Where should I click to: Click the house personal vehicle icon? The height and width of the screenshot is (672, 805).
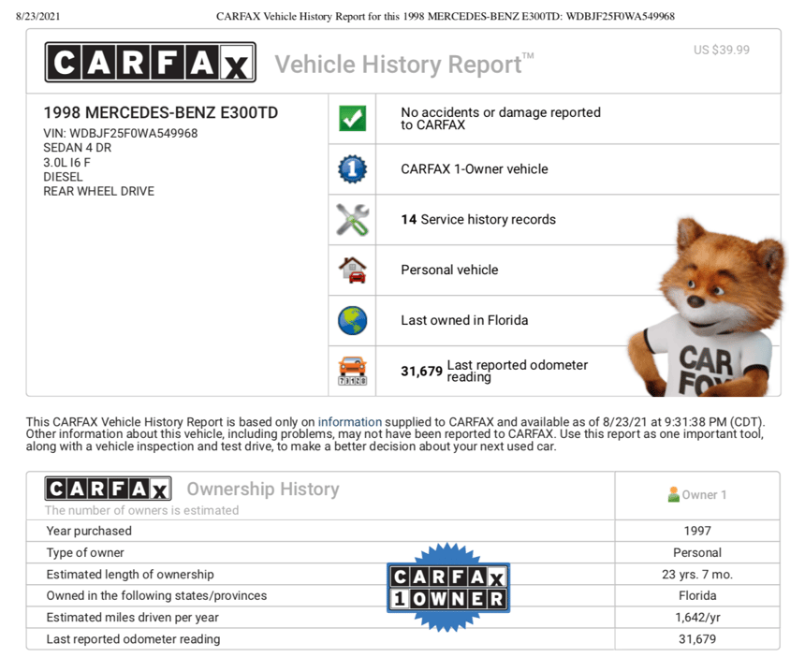352,270
